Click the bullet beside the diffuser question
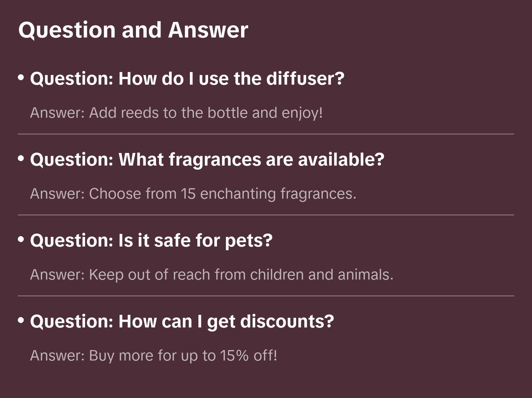The image size is (532, 398). (21, 78)
